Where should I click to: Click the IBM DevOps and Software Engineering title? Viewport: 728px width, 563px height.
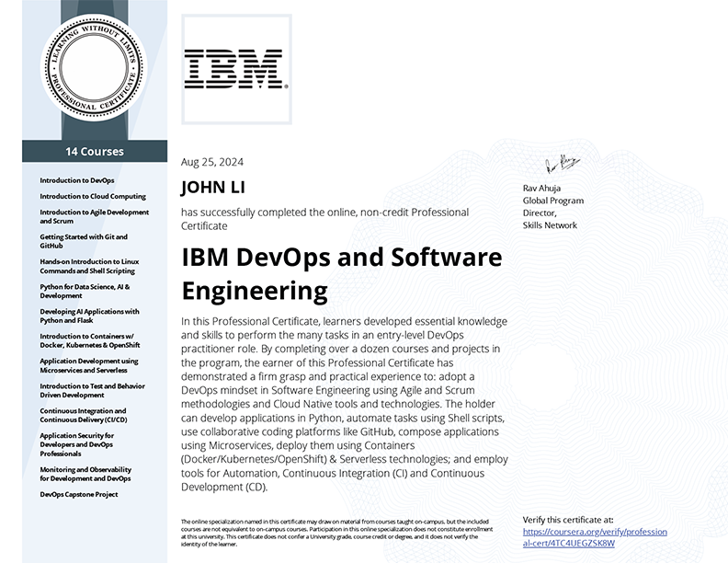[x=342, y=273]
